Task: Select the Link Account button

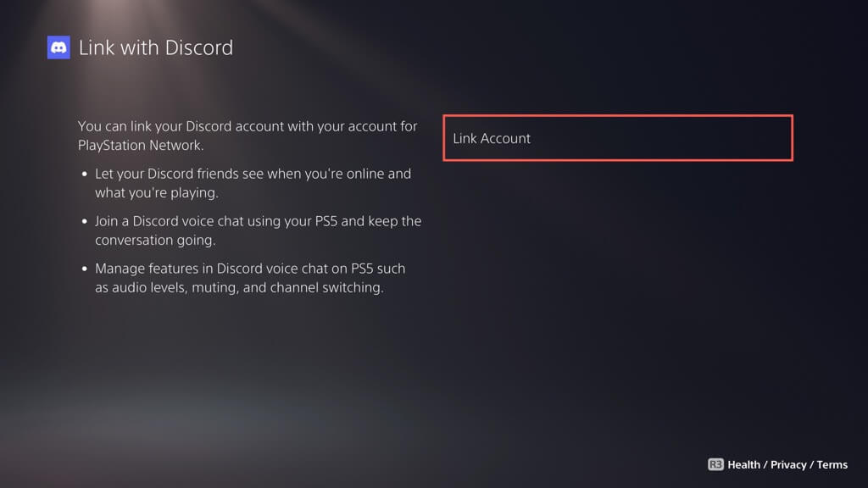Action: click(617, 138)
